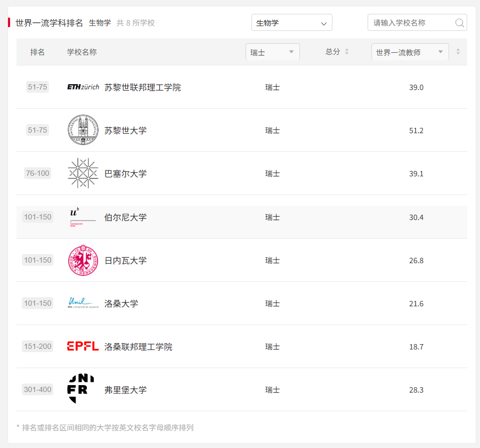Click the red EPFL logo
This screenshot has width=480, height=448.
pos(83,346)
